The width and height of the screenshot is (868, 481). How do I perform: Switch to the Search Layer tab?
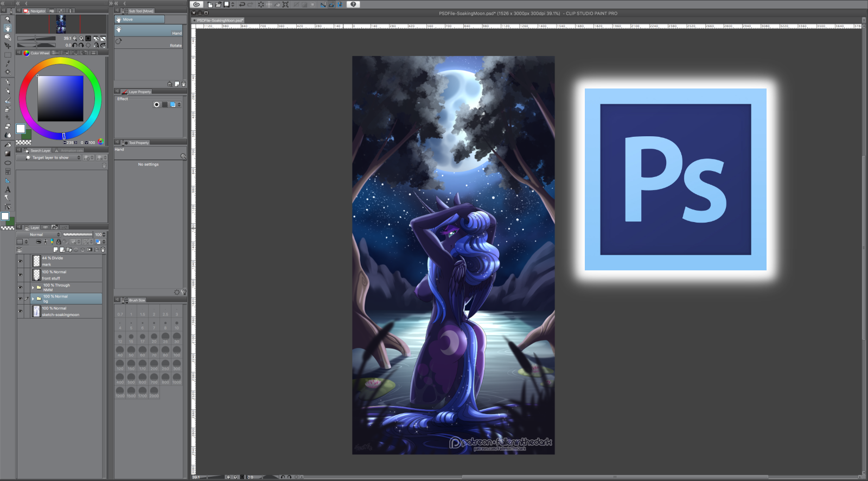[37, 150]
